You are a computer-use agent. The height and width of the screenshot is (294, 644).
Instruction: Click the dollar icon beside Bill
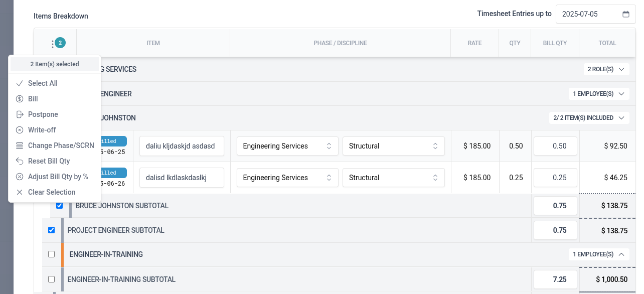(20, 99)
